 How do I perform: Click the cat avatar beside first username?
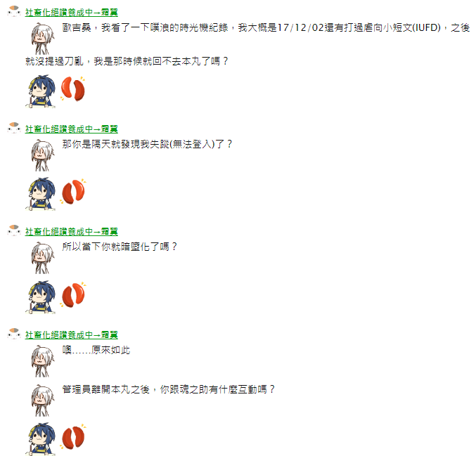coord(13,11)
